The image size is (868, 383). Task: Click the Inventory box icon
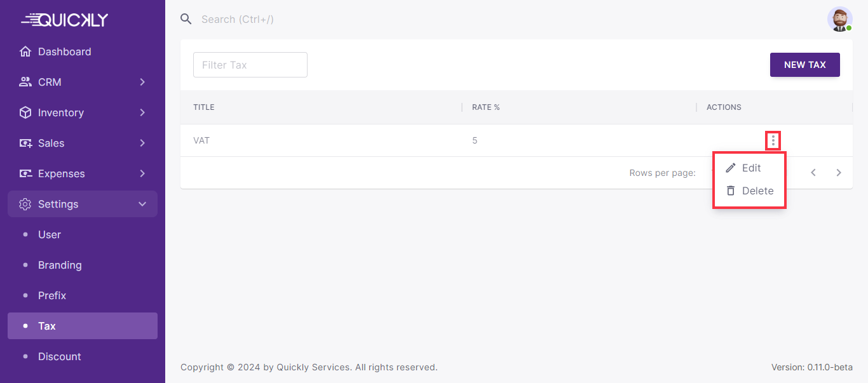click(x=25, y=112)
